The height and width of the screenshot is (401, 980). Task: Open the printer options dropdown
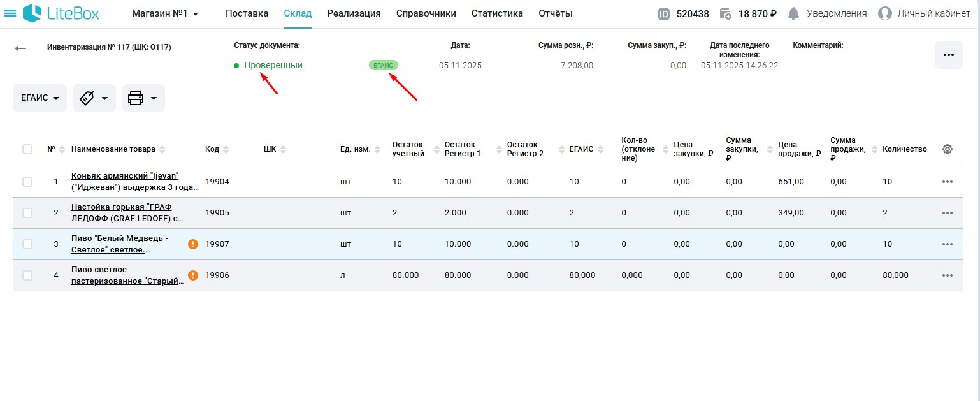pos(143,98)
